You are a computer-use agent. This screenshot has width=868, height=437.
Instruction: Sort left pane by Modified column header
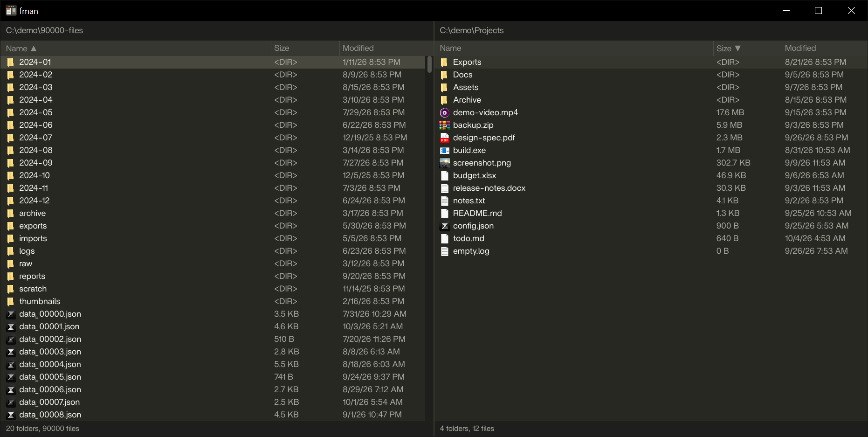click(386, 48)
